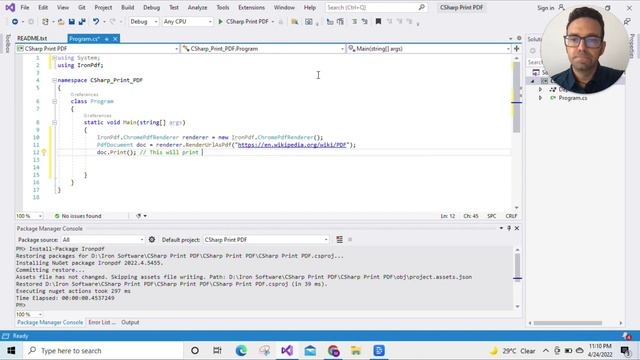Click the Visual Studio logo icon

pos(10,7)
